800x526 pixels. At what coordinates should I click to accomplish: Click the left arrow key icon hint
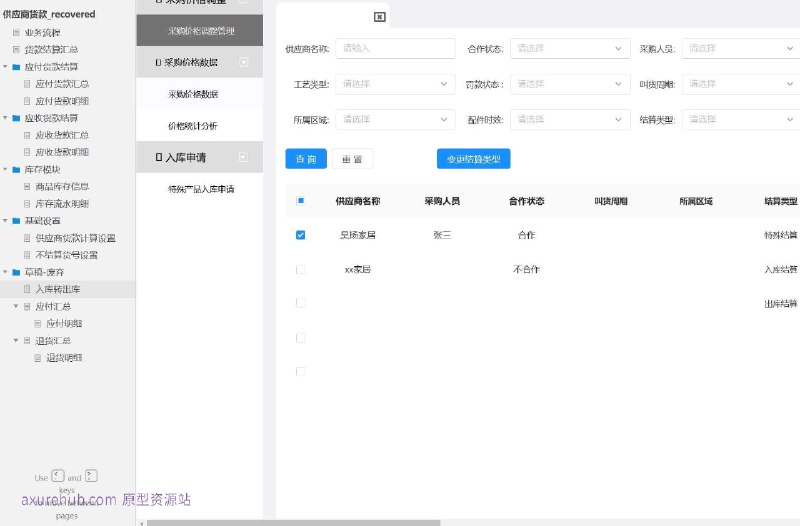(58, 476)
